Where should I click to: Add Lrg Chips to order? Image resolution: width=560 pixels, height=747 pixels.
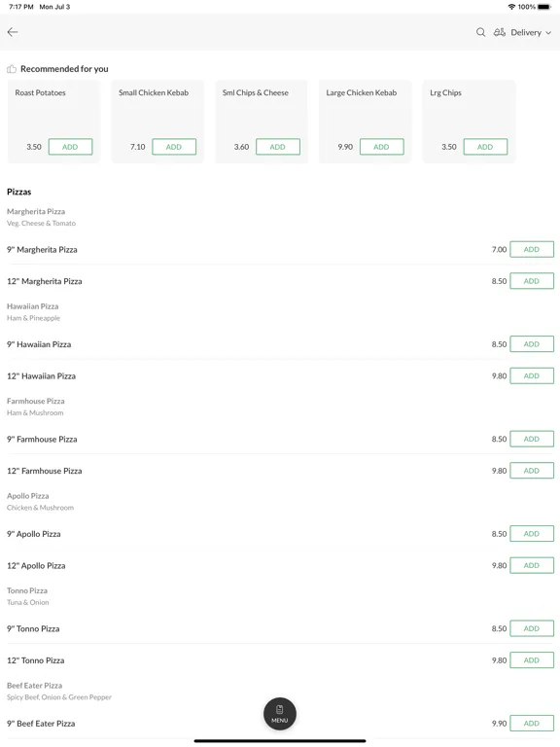(485, 147)
